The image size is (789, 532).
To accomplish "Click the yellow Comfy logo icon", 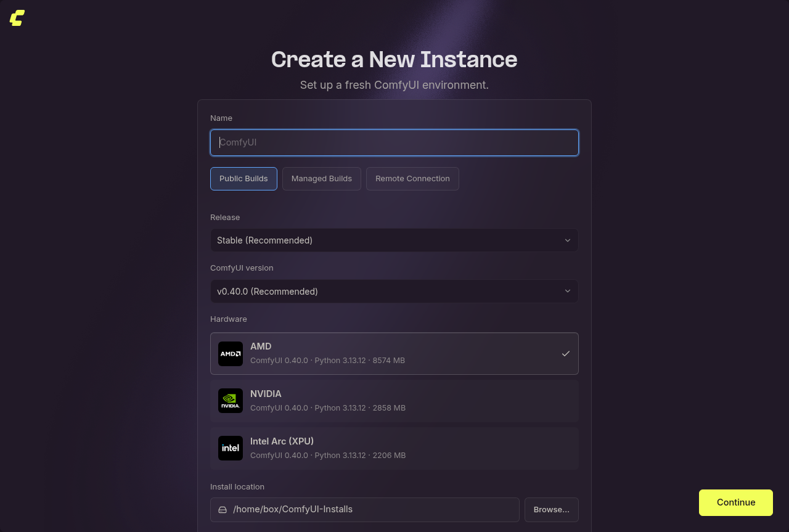I will coord(17,18).
